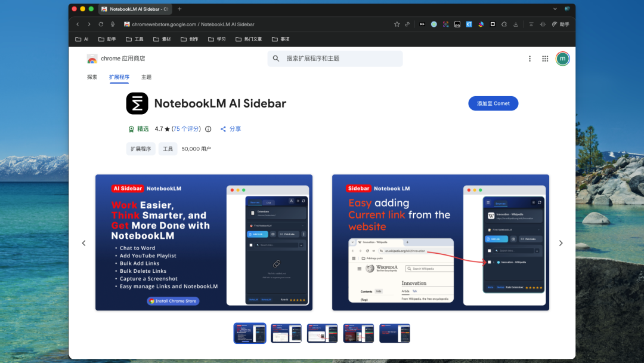Click the 精选 featured badge
The width and height of the screenshot is (644, 363).
pos(138,129)
